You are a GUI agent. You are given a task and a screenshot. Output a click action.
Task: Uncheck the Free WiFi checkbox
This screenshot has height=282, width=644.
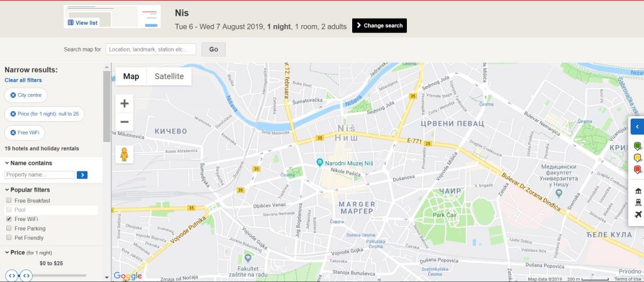coord(9,219)
